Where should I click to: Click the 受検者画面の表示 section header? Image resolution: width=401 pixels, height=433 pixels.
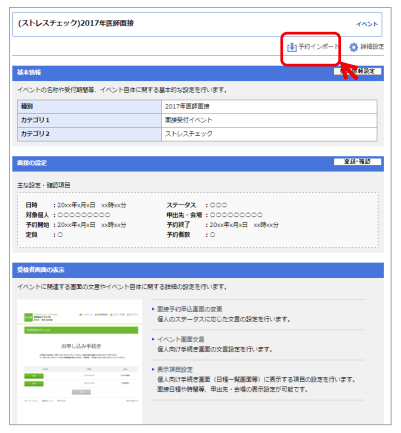[x=198, y=270]
